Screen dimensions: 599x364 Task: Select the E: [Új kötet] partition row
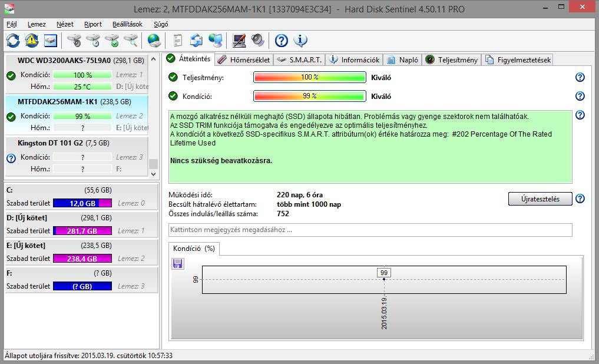(81, 252)
